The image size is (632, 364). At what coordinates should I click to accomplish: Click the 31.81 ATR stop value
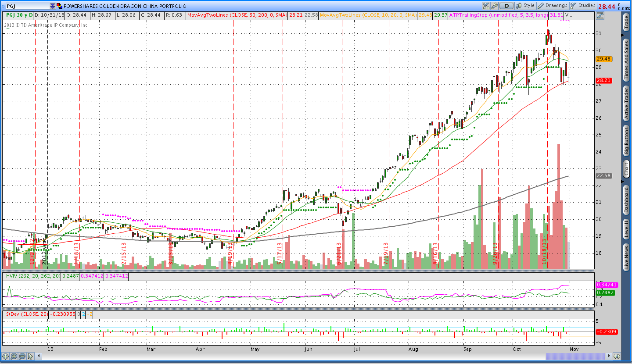(556, 15)
